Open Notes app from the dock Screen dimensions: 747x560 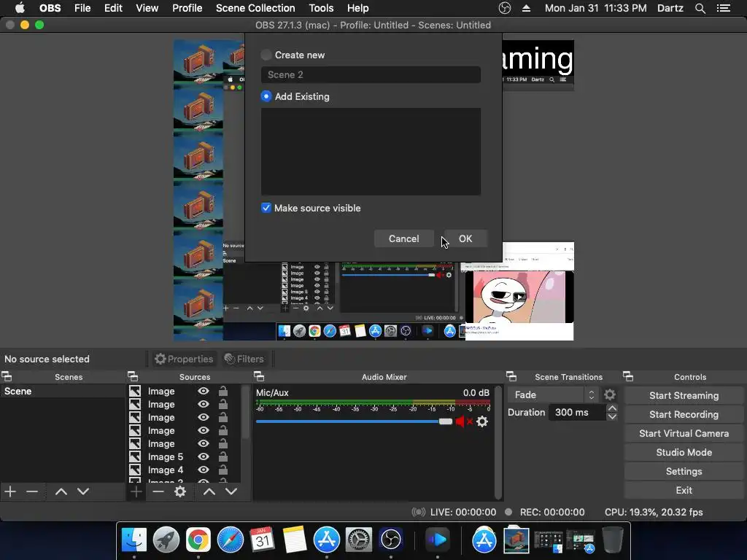point(295,540)
